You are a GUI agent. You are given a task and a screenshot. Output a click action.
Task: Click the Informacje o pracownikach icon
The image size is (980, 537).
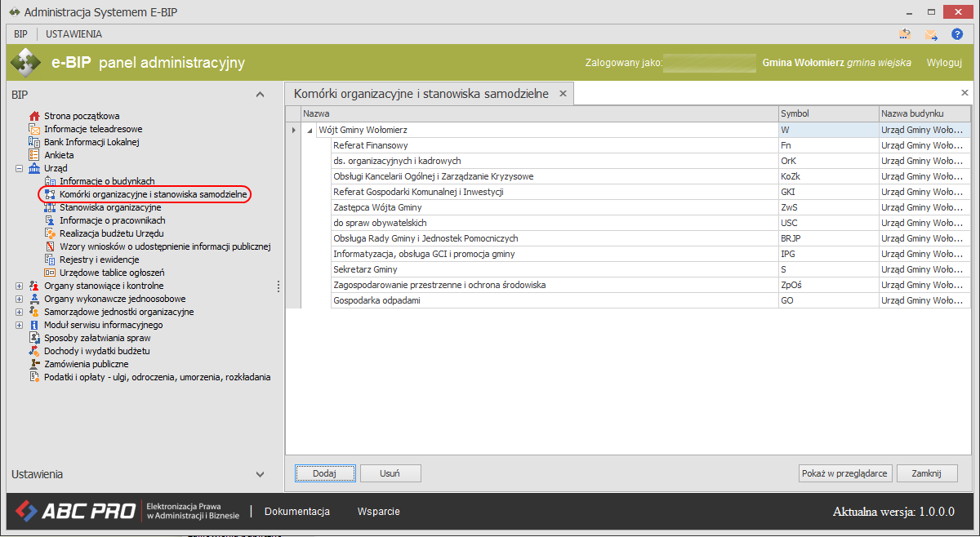coord(50,220)
